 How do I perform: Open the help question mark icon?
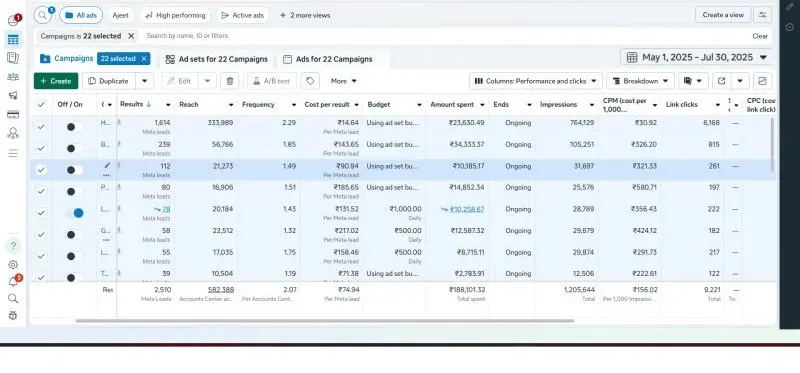13,246
